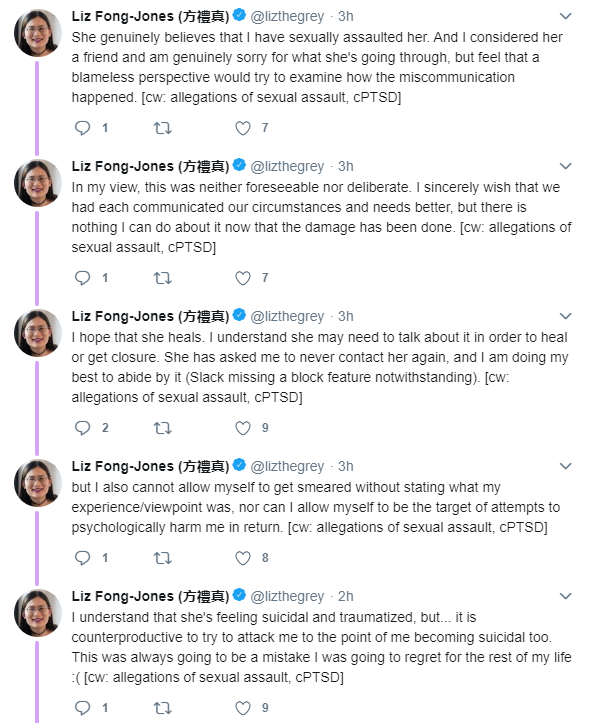The width and height of the screenshot is (600, 723).
Task: Open the first tweet's more options chevron
Action: [565, 17]
